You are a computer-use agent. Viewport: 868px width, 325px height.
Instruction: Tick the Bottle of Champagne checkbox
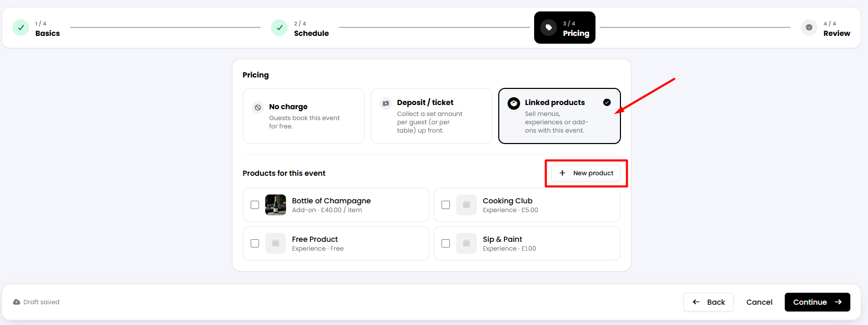pyautogui.click(x=255, y=205)
